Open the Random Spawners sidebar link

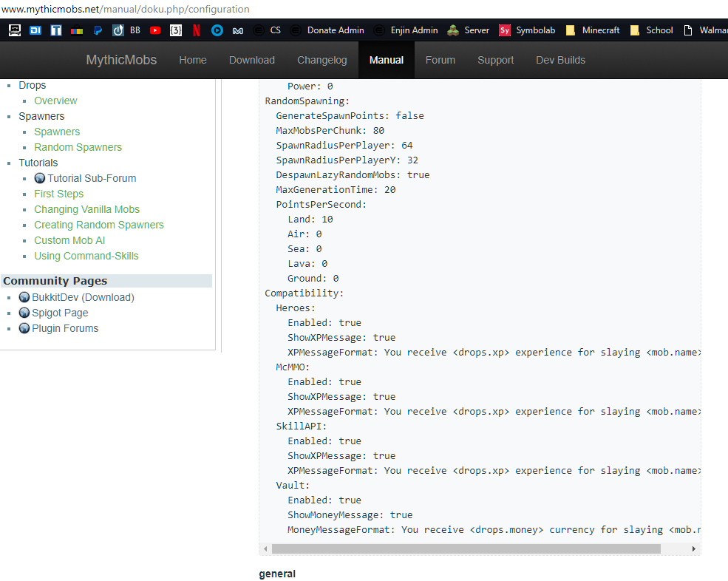point(78,147)
